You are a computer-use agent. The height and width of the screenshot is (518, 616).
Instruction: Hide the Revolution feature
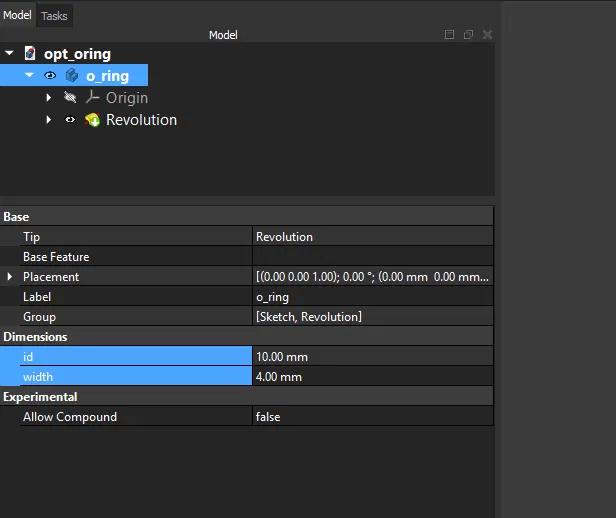coord(70,120)
